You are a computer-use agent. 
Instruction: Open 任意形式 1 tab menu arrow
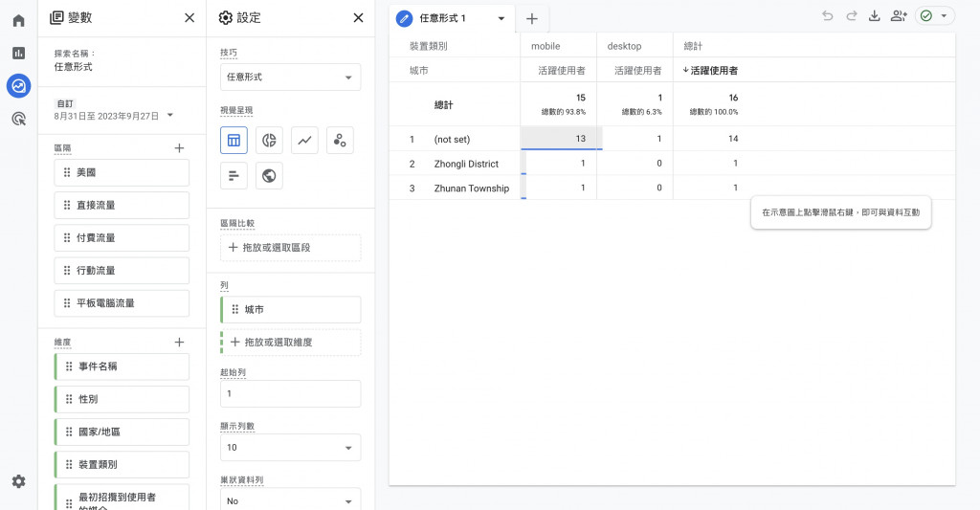(501, 19)
